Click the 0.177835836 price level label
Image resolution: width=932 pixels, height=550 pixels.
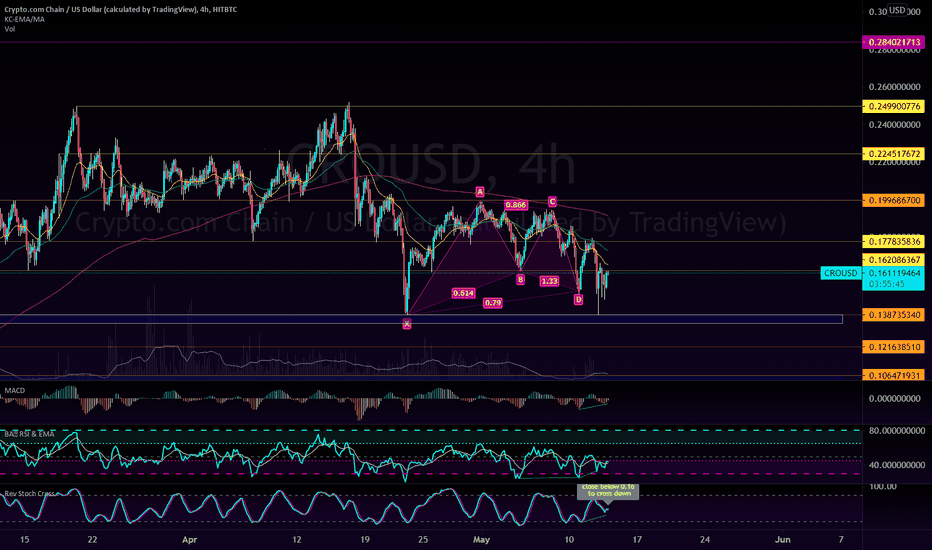893,241
